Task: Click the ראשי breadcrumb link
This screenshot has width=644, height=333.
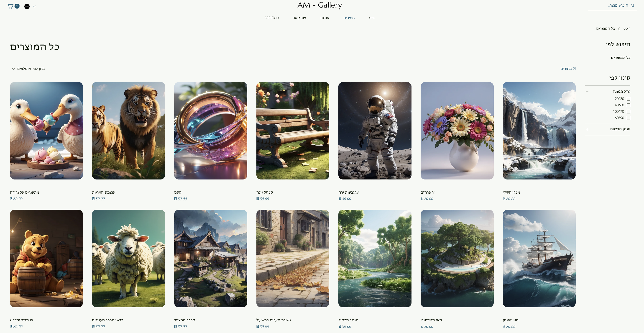Action: tap(626, 28)
